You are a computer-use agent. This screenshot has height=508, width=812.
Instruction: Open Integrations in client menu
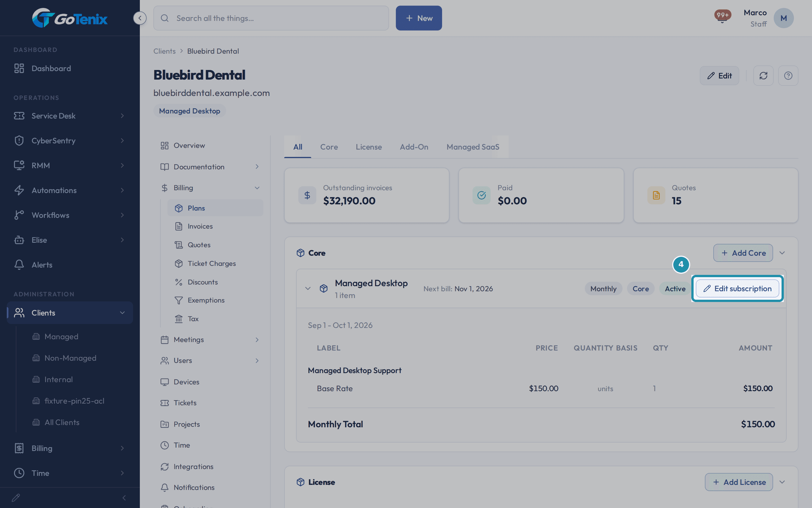(x=211, y=466)
